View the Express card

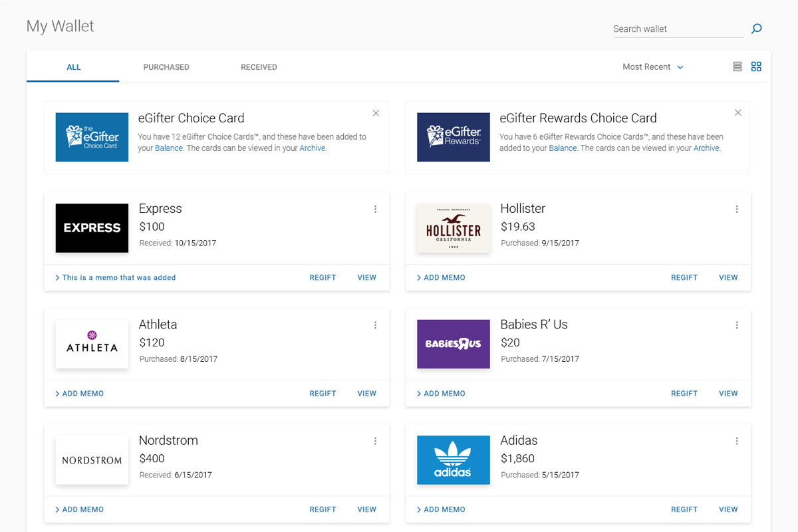tap(367, 277)
